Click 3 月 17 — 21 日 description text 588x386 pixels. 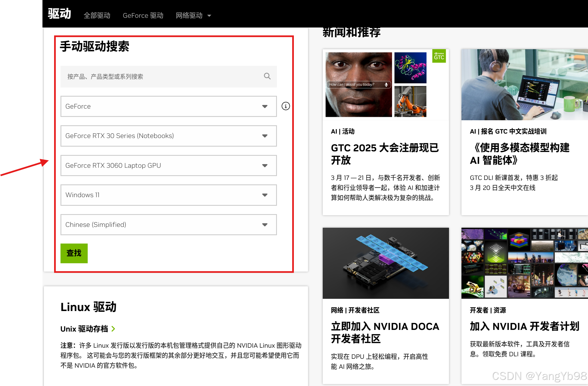click(385, 188)
